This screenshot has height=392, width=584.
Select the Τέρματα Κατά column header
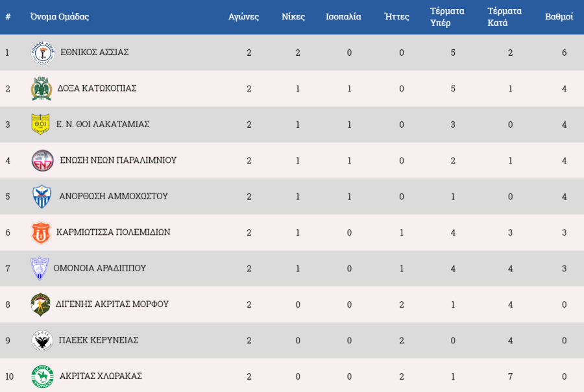pyautogui.click(x=504, y=17)
